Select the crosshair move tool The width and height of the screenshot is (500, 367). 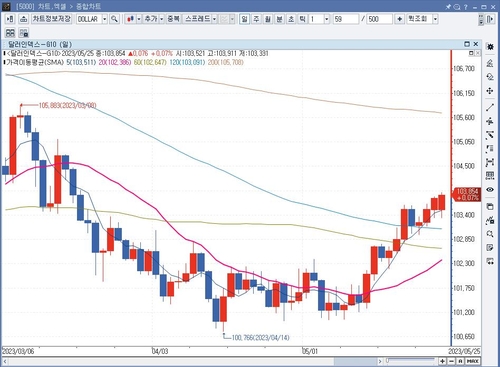click(x=490, y=91)
